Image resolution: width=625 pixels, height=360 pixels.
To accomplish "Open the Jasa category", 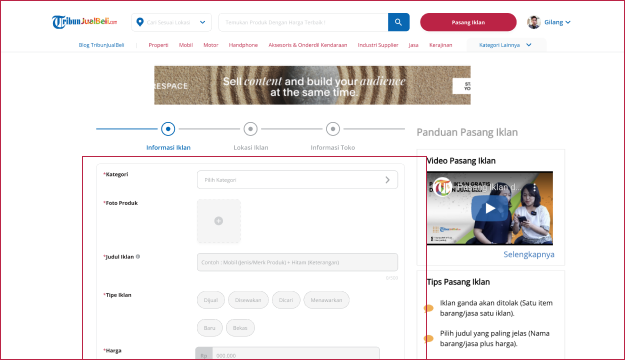I will click(x=413, y=45).
